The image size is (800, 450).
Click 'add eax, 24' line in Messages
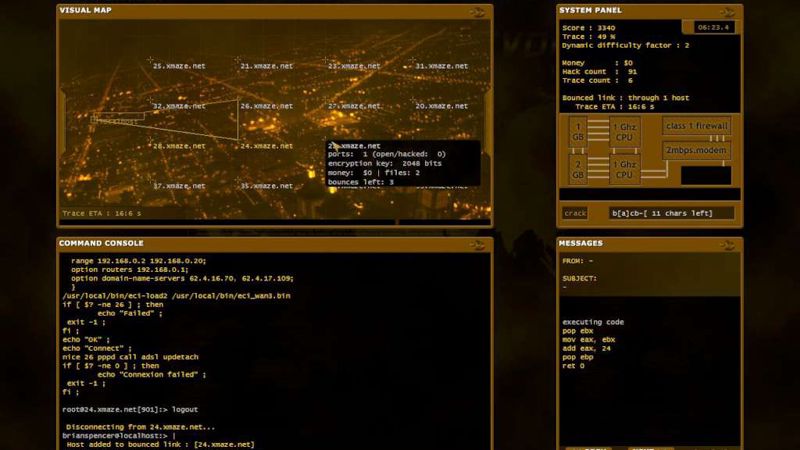[586, 348]
